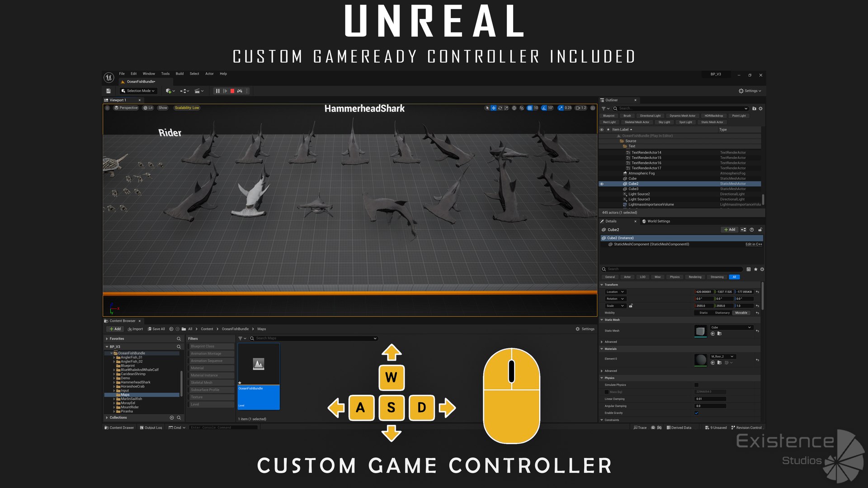
Task: Click the OceanFishBundle level asset thumbnail
Action: pyautogui.click(x=259, y=364)
